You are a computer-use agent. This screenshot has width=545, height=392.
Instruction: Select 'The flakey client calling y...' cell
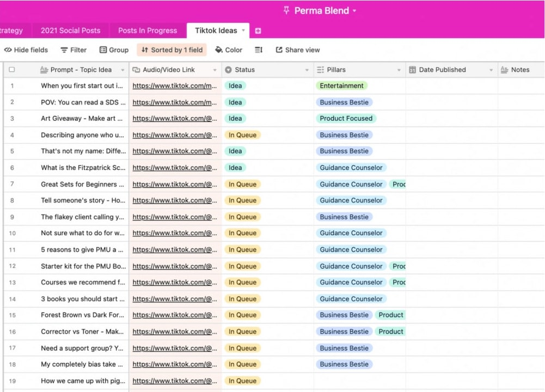pos(82,217)
